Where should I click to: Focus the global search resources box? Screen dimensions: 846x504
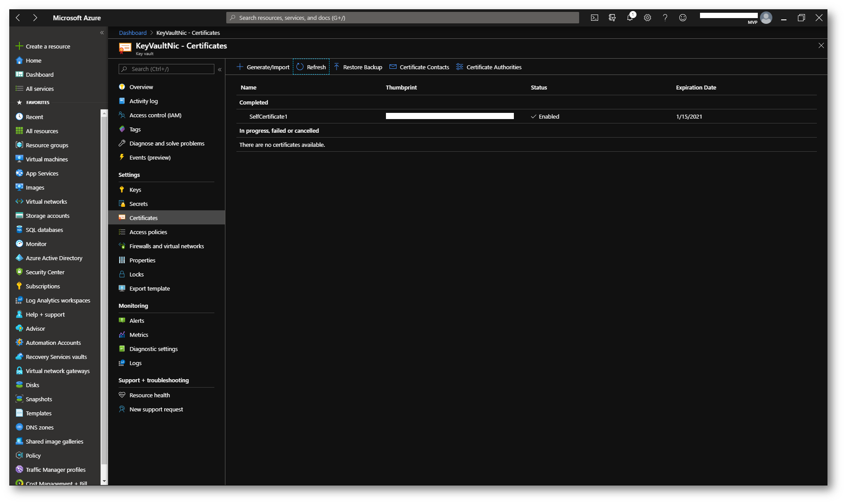(x=403, y=18)
